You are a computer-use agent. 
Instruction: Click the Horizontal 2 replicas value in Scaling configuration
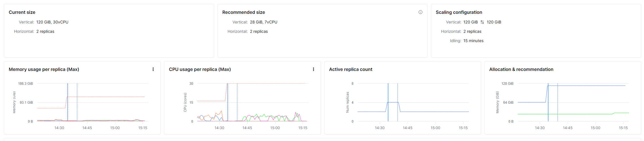pyautogui.click(x=472, y=31)
